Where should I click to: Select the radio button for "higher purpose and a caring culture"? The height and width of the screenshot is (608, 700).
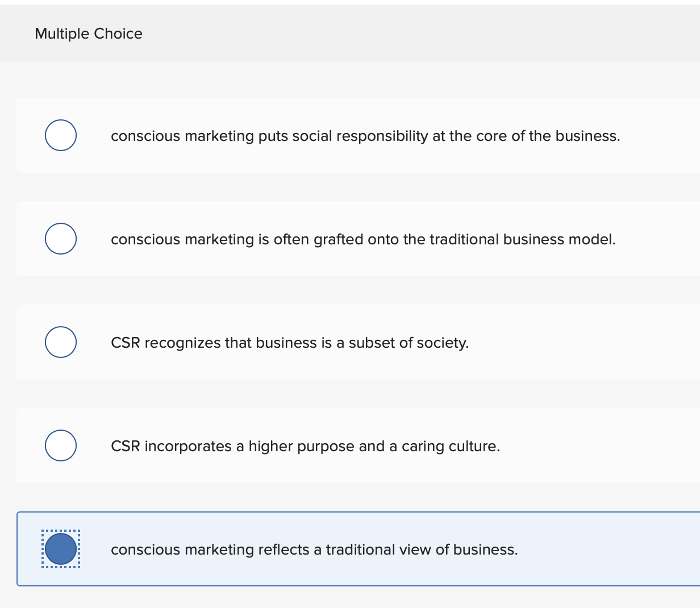60,445
